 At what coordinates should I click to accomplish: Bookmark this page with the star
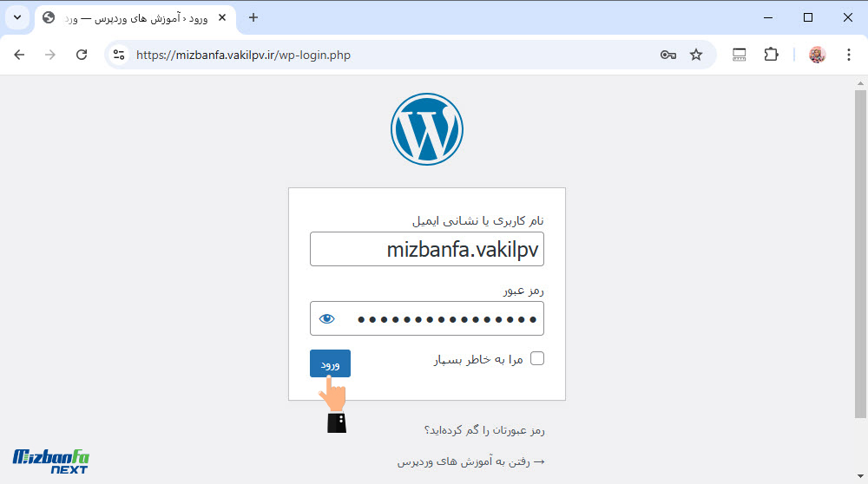pos(696,55)
